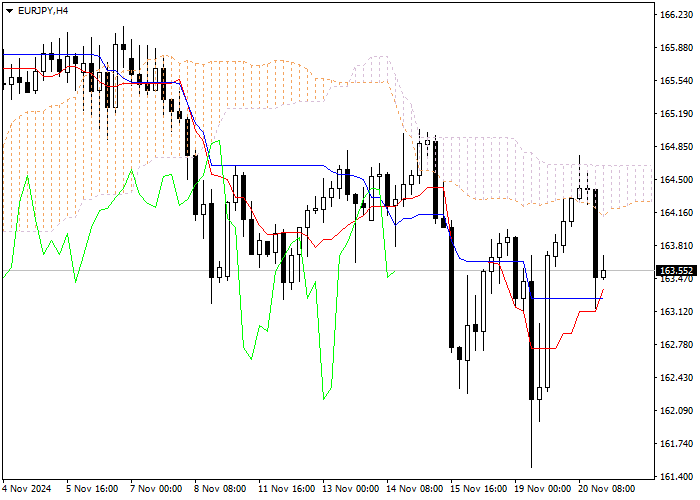Click the 13 Nov 00:00 time label

(x=351, y=489)
